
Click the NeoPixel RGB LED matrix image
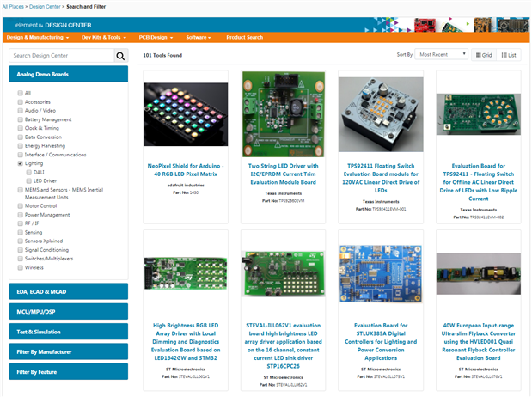point(186,114)
